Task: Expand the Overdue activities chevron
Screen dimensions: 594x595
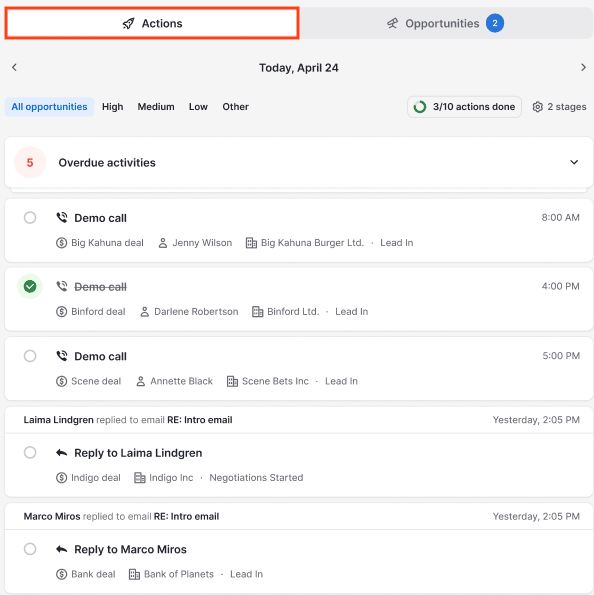Action: click(574, 162)
